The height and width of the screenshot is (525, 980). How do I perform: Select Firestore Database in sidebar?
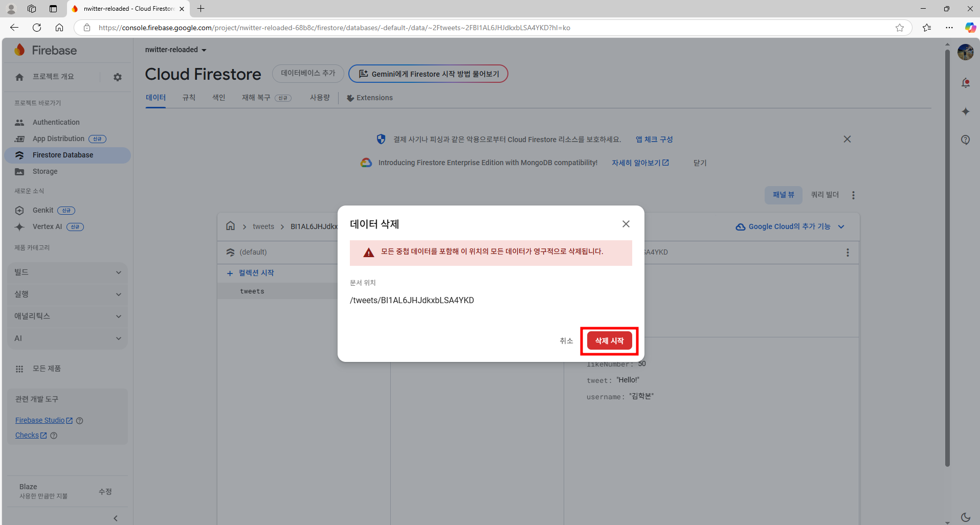tap(67, 155)
